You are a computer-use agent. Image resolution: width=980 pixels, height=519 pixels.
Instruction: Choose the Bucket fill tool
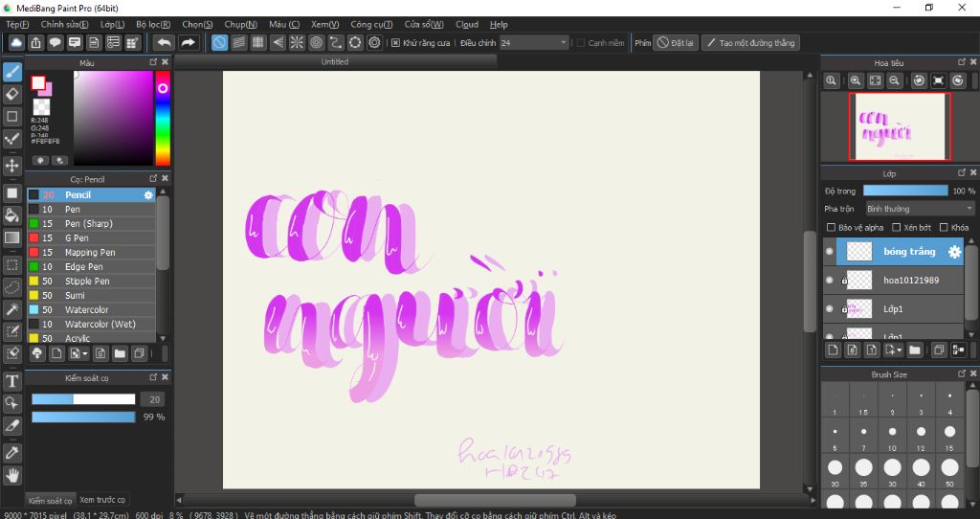point(11,215)
